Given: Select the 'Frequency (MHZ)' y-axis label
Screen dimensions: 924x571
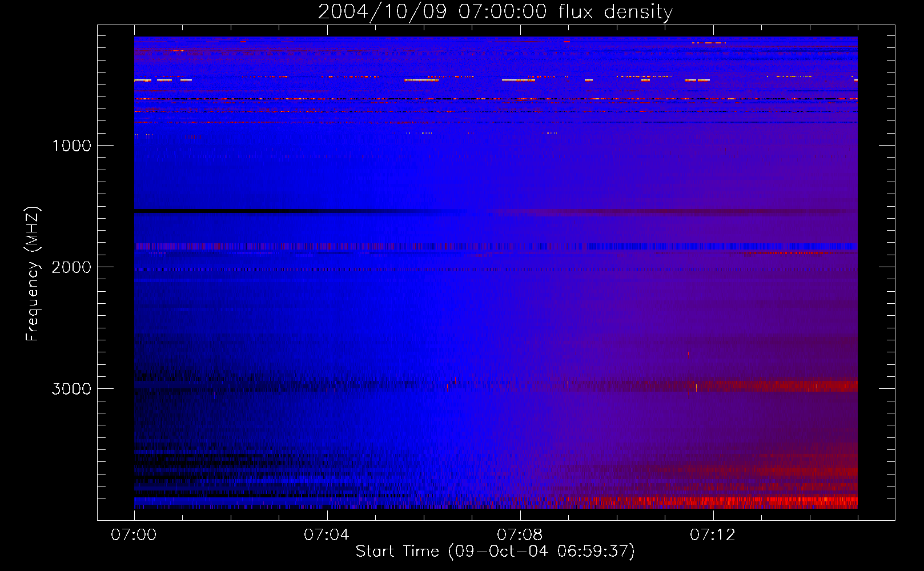Looking at the screenshot, I should coord(33,274).
